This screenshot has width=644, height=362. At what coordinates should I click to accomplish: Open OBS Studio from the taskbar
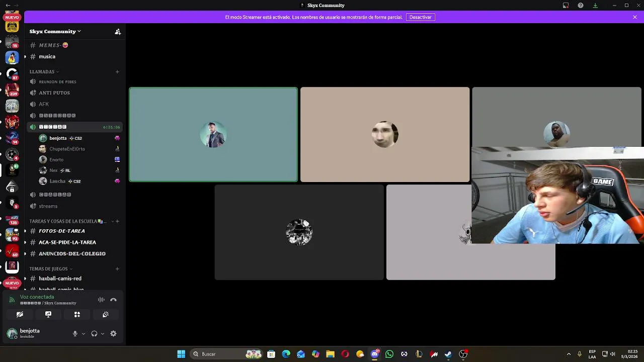click(x=463, y=354)
